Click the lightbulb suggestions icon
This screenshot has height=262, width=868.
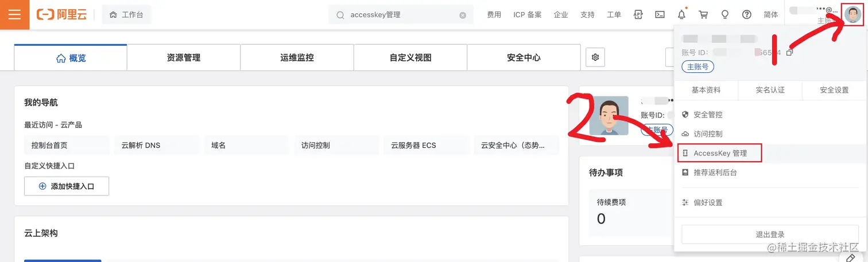click(724, 15)
